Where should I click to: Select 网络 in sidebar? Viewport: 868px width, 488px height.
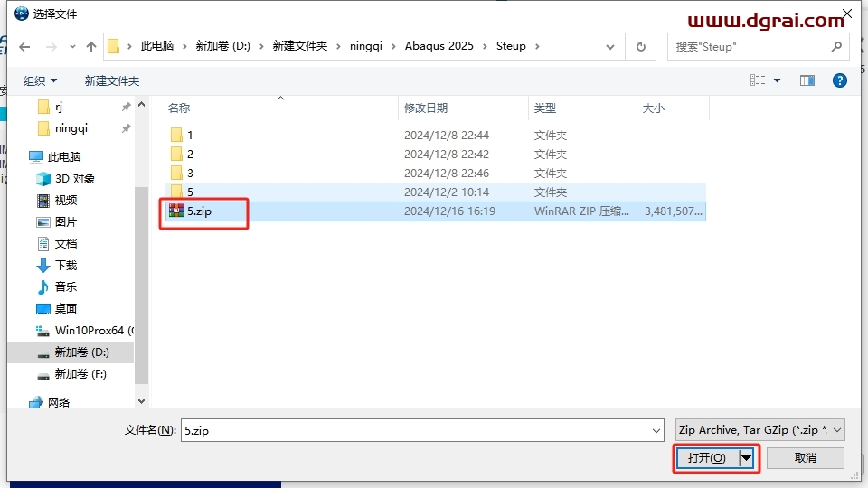[x=59, y=403]
